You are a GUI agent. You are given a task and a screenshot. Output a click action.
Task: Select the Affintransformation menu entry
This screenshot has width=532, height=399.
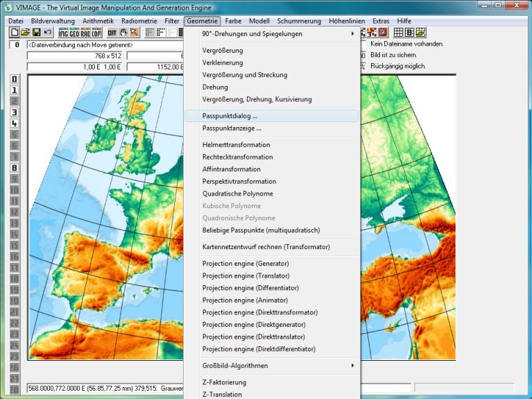[232, 169]
